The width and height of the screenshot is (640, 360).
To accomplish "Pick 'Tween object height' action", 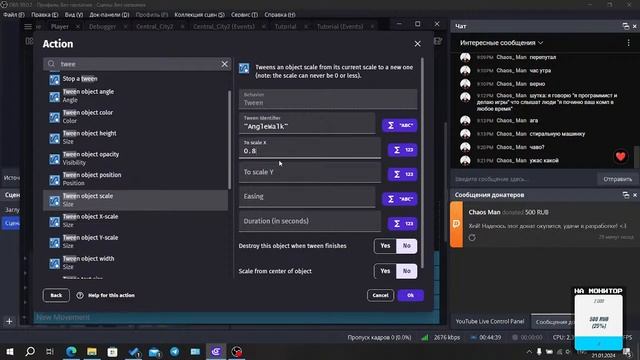I will pyautogui.click(x=136, y=138).
